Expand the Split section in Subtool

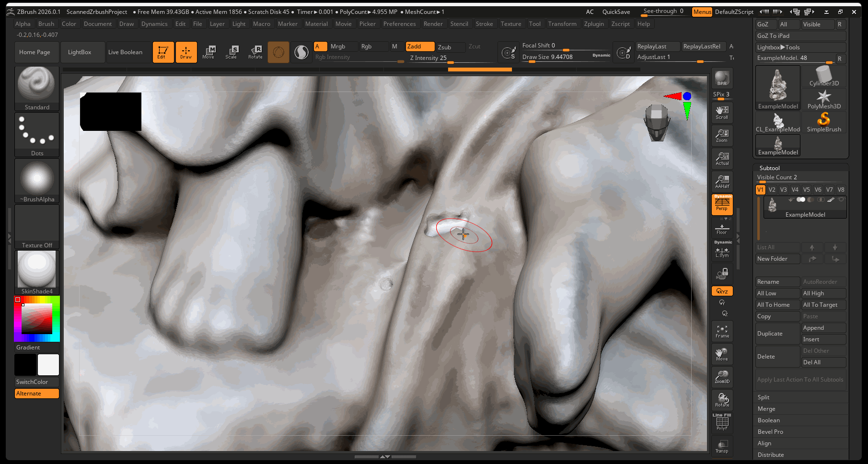point(764,397)
